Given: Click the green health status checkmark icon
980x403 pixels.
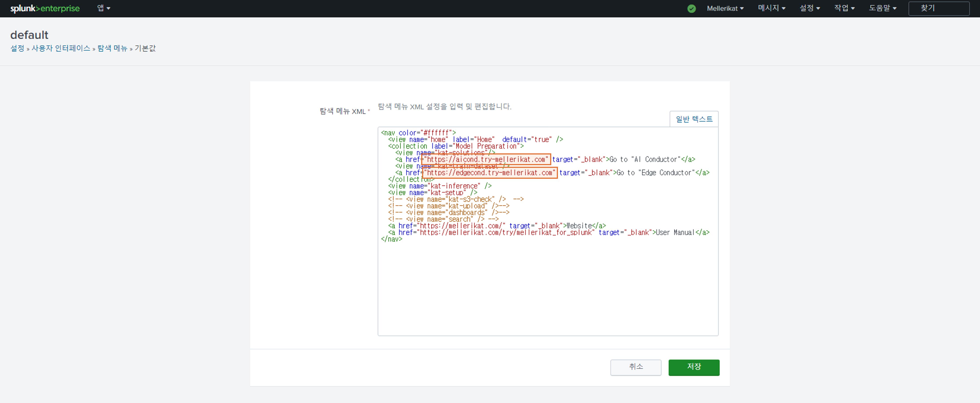Looking at the screenshot, I should [x=691, y=8].
